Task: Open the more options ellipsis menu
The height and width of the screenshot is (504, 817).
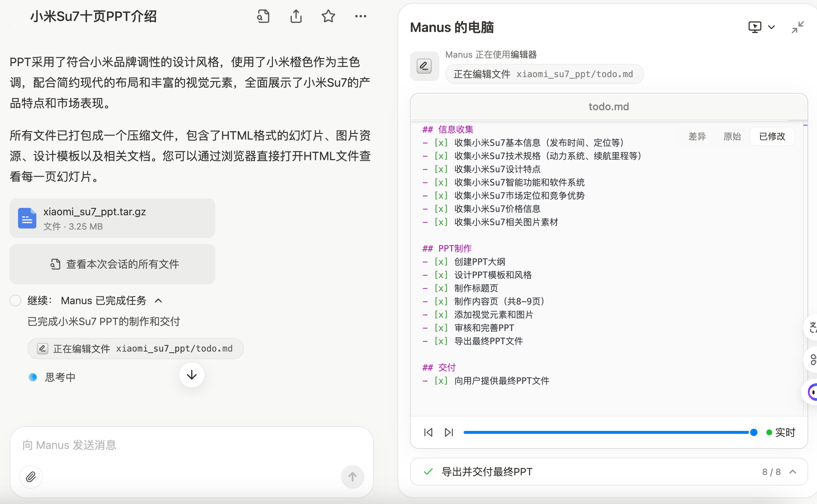Action: [360, 16]
